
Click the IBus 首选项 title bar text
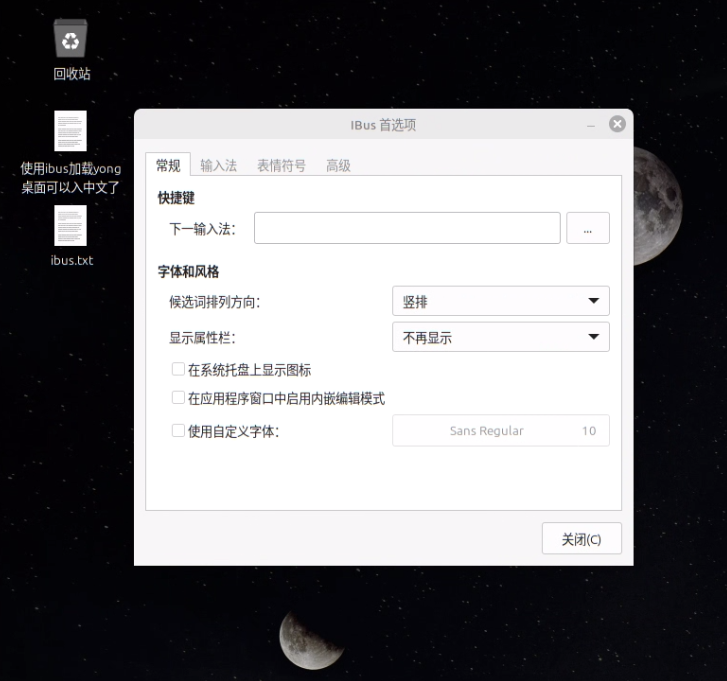(x=383, y=125)
